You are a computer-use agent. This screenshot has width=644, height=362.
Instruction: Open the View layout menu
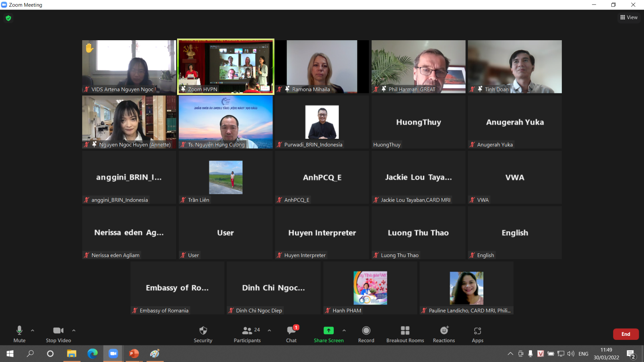point(629,17)
